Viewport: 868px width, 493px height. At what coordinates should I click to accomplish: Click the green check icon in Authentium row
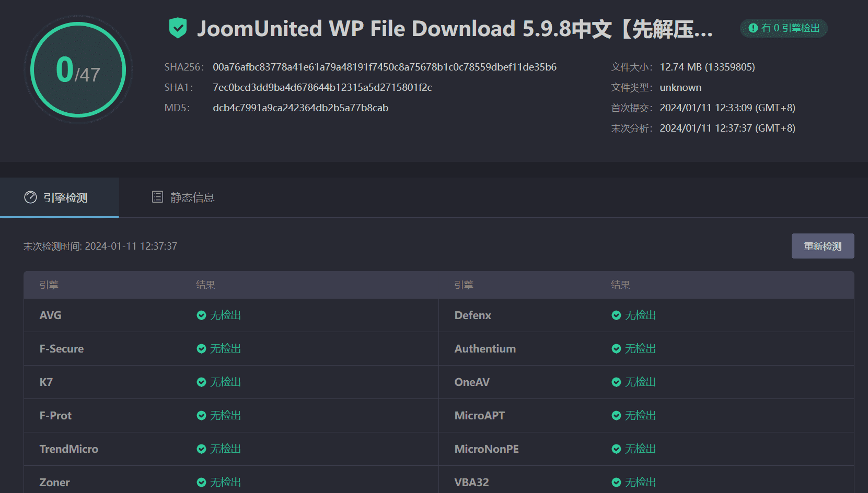pos(616,349)
